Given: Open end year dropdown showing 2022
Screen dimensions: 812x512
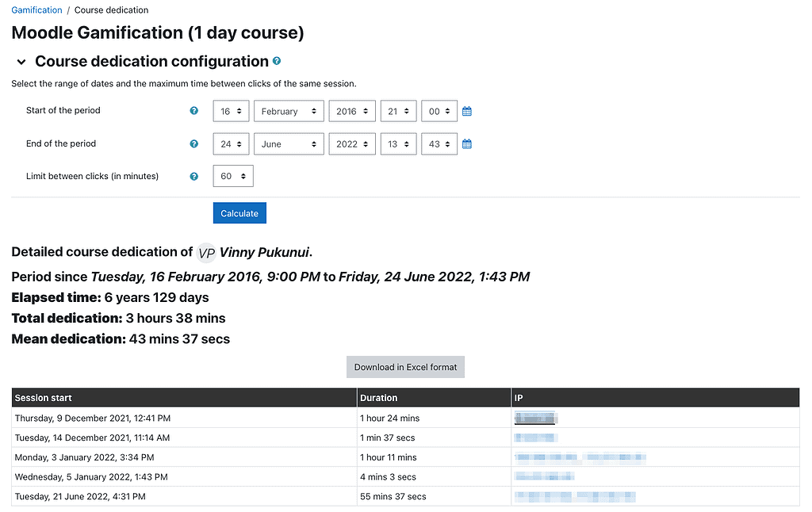Looking at the screenshot, I should [x=352, y=144].
